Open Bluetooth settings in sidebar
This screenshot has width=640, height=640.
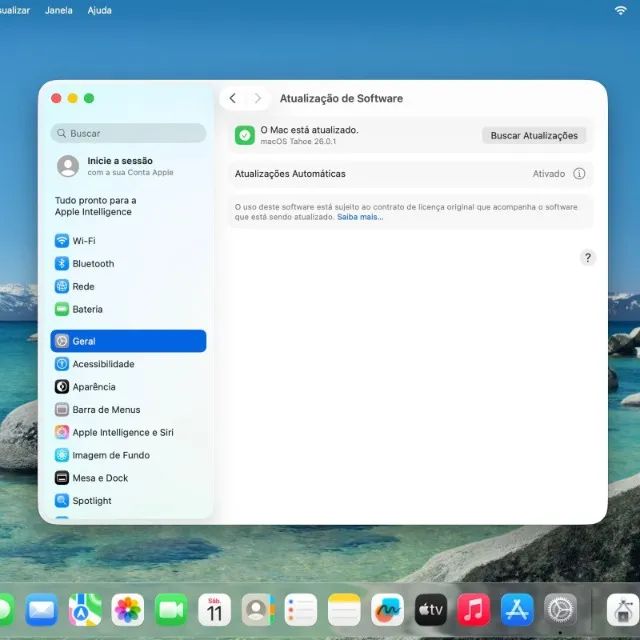tap(128, 264)
